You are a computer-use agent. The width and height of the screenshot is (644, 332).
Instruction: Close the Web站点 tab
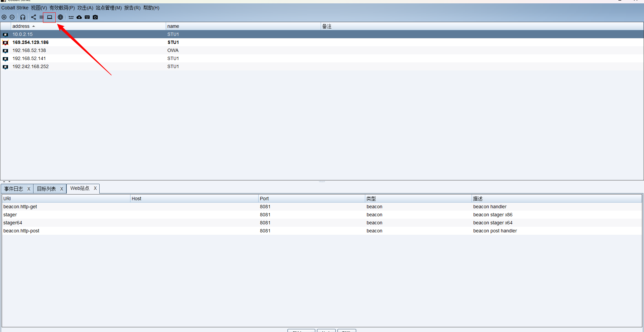[95, 188]
